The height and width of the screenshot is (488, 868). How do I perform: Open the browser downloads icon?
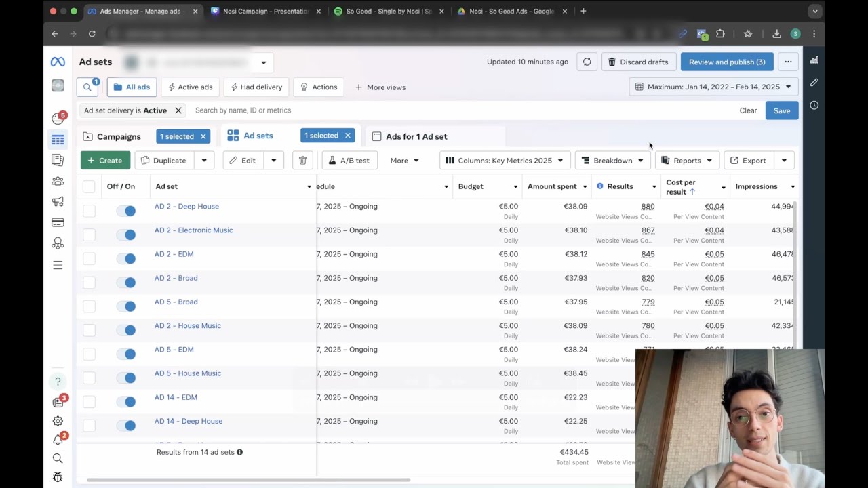click(x=776, y=33)
